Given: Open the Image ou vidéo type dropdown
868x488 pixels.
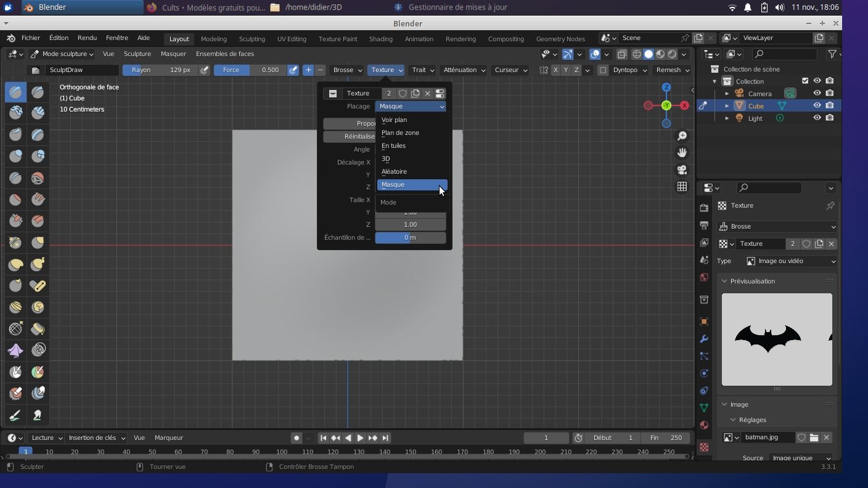Looking at the screenshot, I should pos(791,261).
